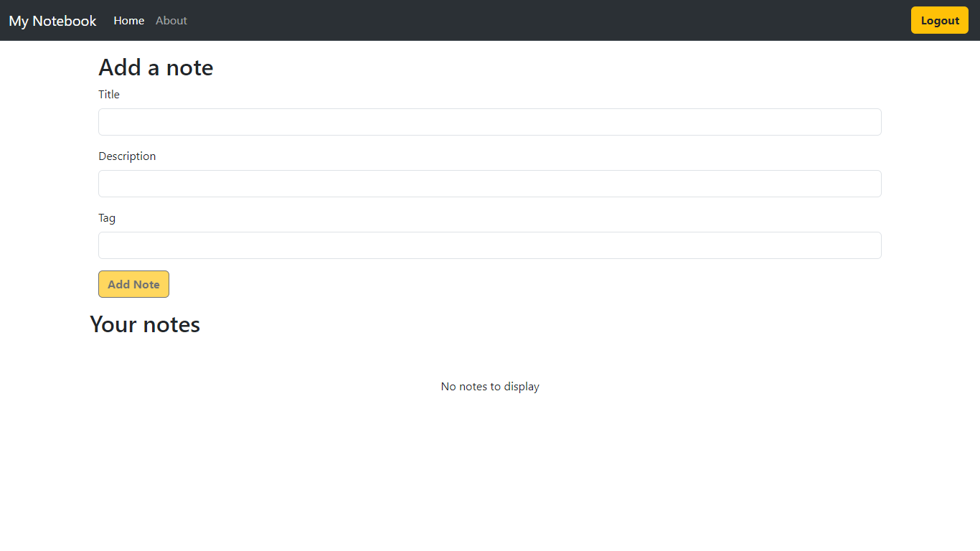Image resolution: width=980 pixels, height=551 pixels.
Task: Click the 'No notes to display' message
Action: point(490,387)
